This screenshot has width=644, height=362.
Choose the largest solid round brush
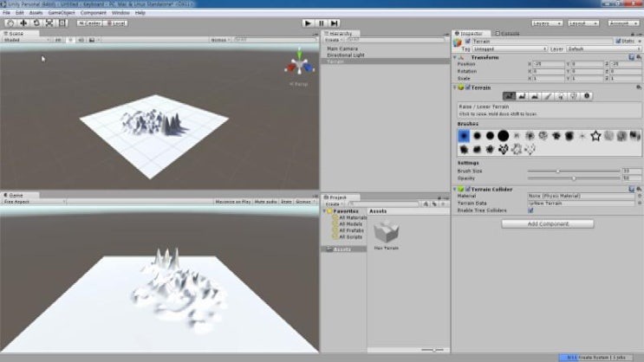503,136
